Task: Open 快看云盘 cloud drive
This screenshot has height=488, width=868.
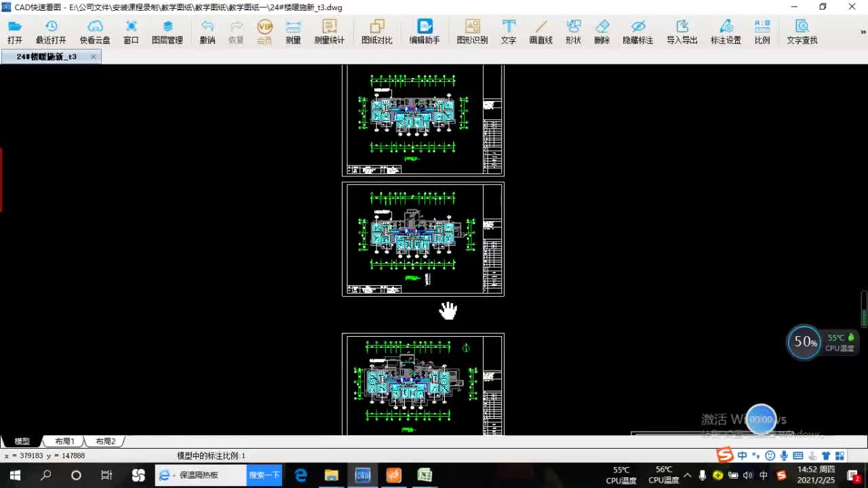Action: pyautogui.click(x=95, y=32)
